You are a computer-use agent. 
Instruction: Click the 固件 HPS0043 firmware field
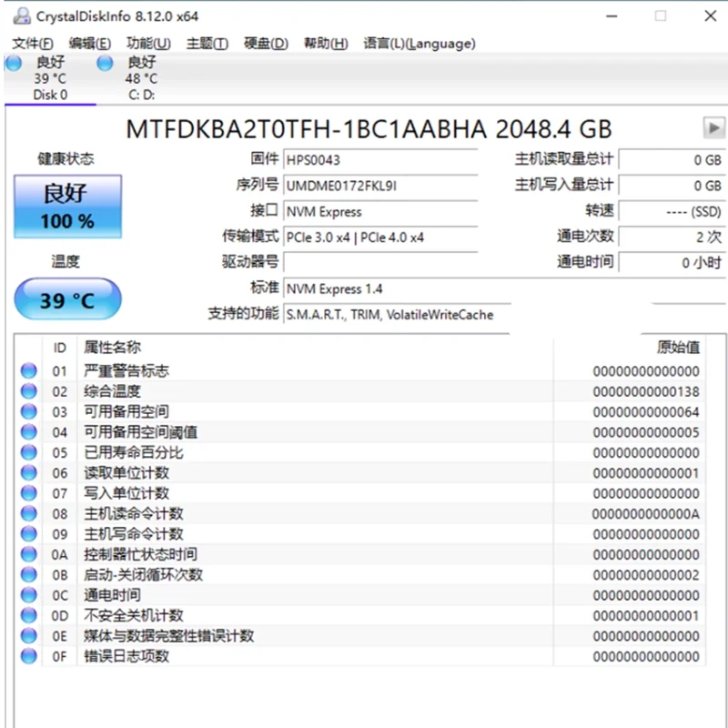coord(380,160)
